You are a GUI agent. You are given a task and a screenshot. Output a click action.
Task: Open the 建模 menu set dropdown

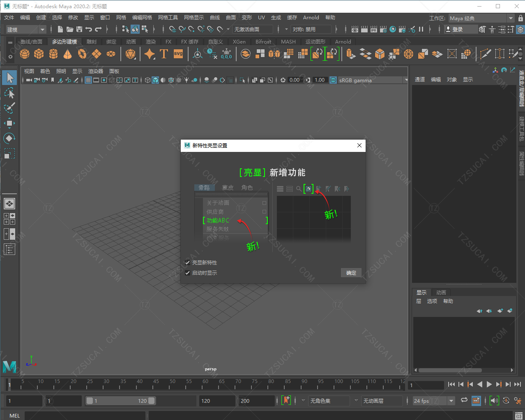click(26, 29)
